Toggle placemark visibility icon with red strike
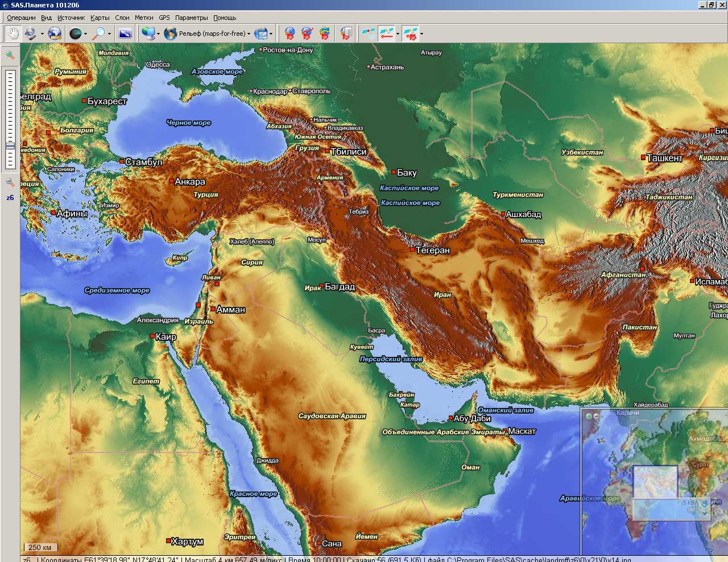728x562 pixels. click(307, 34)
